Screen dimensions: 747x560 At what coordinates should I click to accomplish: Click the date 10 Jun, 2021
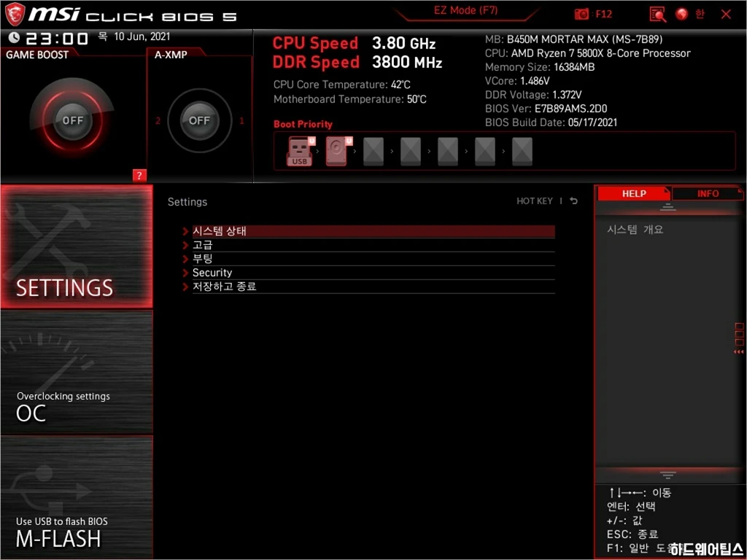[x=142, y=36]
